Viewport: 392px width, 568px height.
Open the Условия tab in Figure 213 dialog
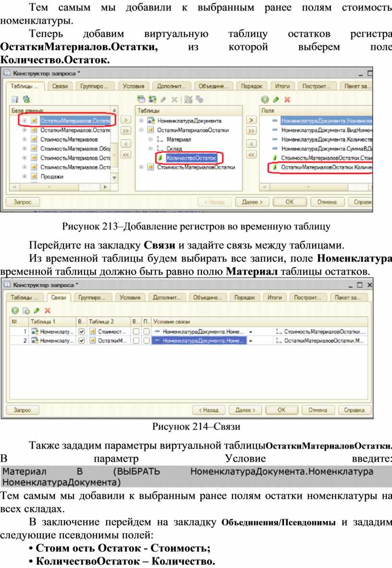click(133, 86)
